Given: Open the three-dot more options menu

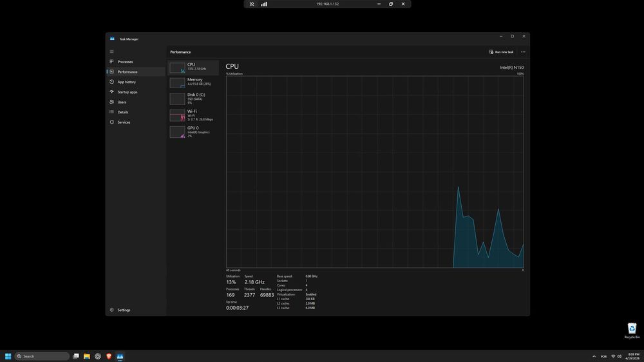Looking at the screenshot, I should [523, 52].
